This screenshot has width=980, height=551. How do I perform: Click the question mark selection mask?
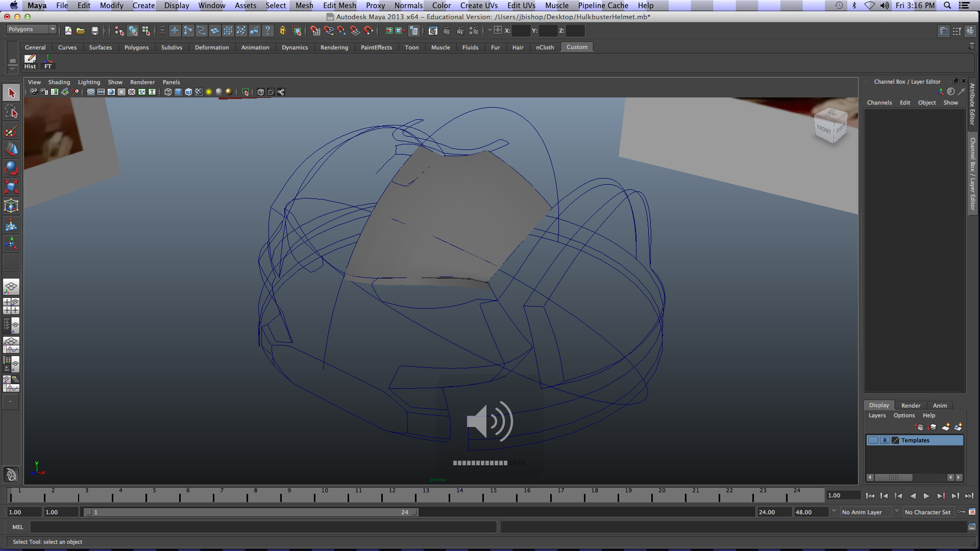267,31
